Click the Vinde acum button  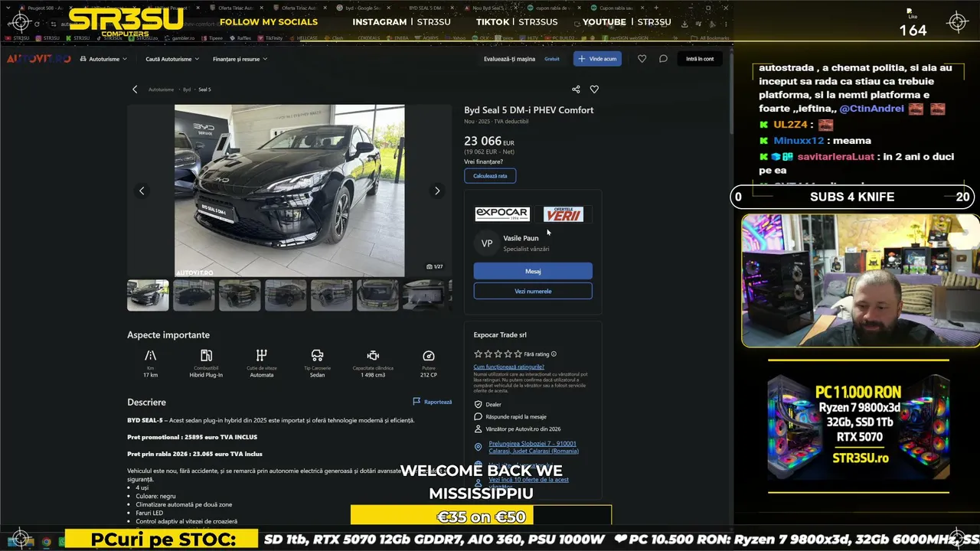coord(597,59)
